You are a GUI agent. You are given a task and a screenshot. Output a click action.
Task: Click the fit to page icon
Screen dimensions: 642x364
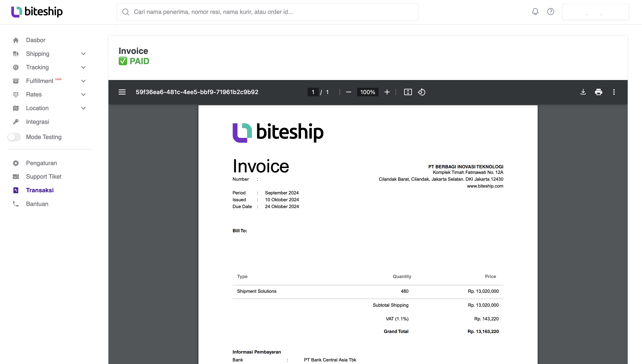pyautogui.click(x=408, y=92)
